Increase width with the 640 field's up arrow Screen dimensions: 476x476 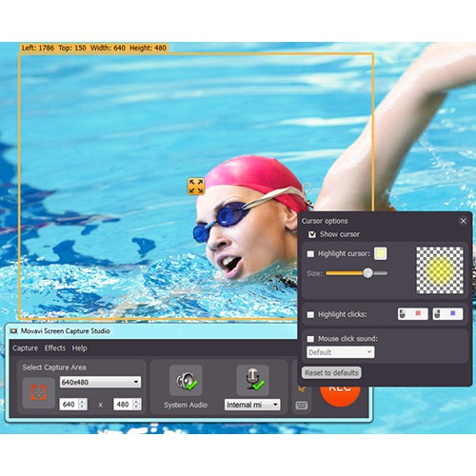(83, 402)
